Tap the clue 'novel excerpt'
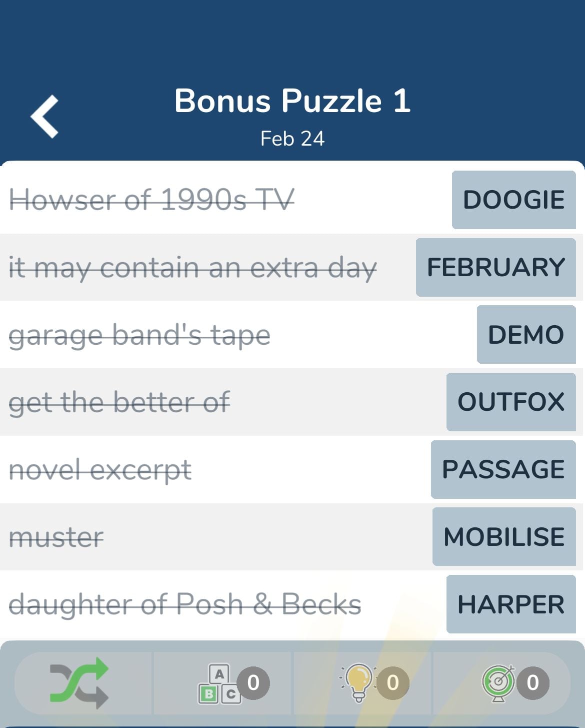 click(x=100, y=470)
